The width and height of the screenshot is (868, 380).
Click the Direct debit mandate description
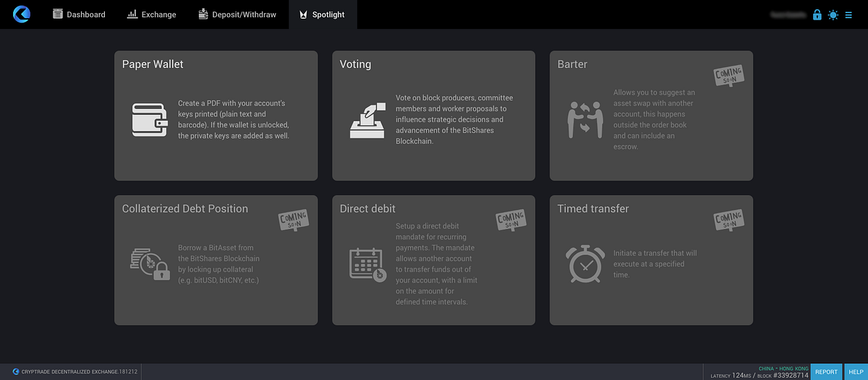436,264
